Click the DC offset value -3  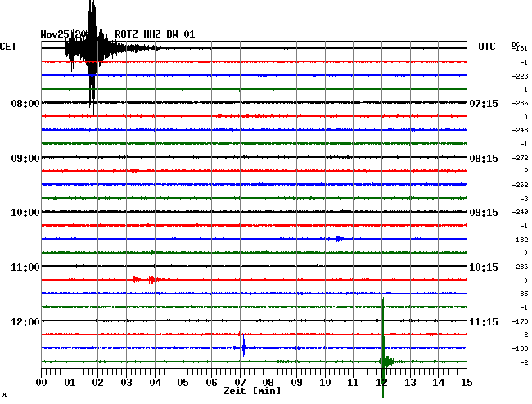524,199
